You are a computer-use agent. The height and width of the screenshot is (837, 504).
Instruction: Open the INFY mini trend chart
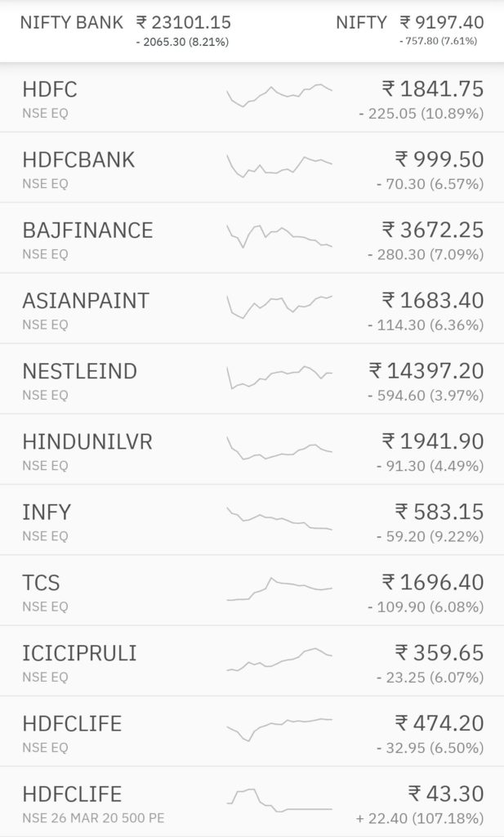[x=279, y=518]
